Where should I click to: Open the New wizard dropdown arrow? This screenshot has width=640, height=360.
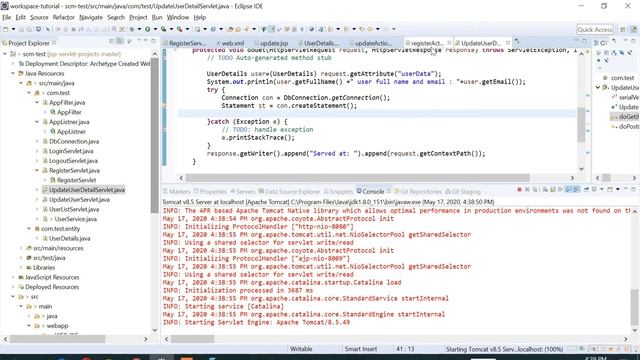[13, 29]
